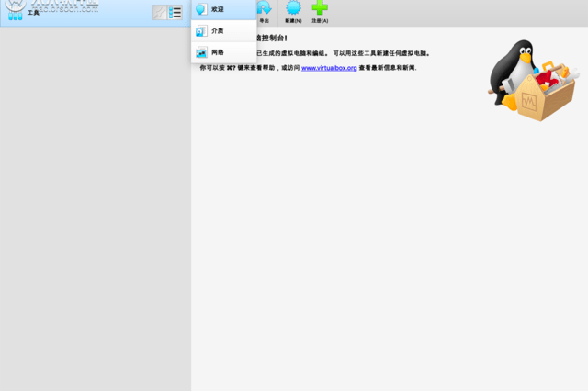
Task: Click the 新建(N) New toolbar icon
Action: (x=293, y=12)
